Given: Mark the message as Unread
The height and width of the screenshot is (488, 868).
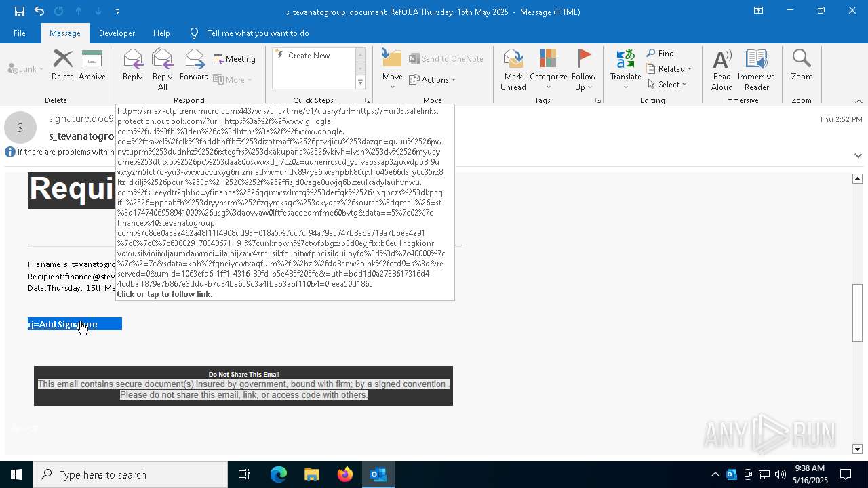Looking at the screenshot, I should pos(513,70).
